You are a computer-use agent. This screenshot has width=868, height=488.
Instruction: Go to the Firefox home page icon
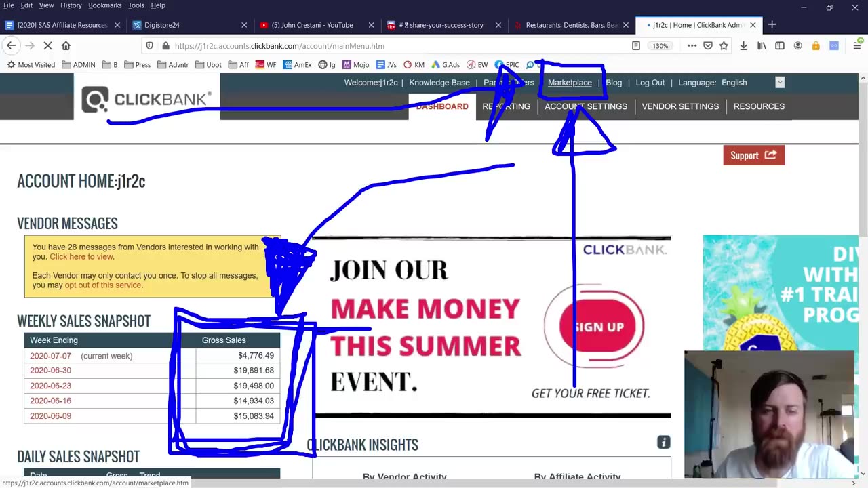66,45
